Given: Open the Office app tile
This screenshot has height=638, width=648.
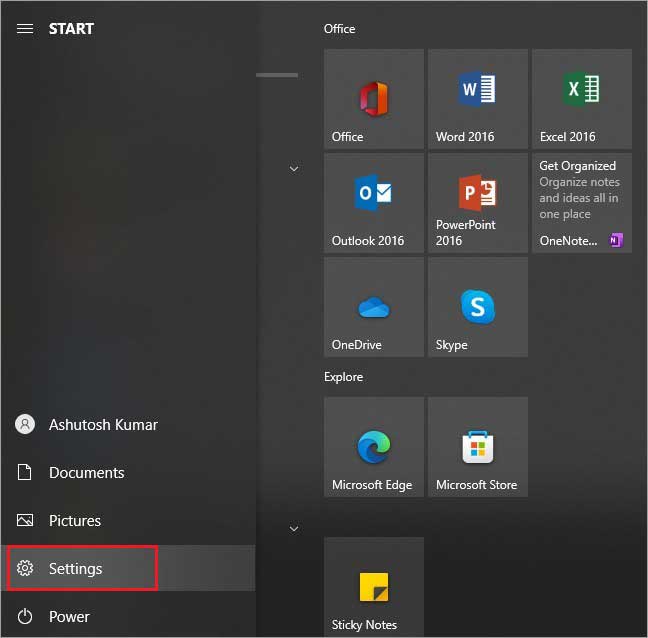Looking at the screenshot, I should click(374, 99).
